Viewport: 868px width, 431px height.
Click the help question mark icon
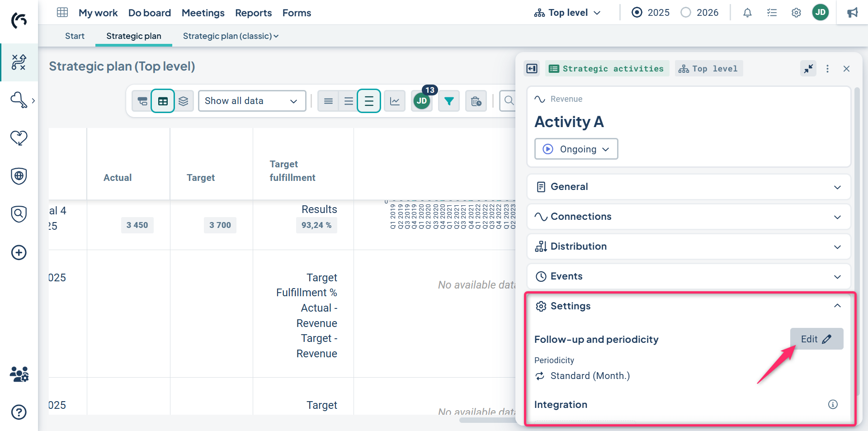(19, 412)
